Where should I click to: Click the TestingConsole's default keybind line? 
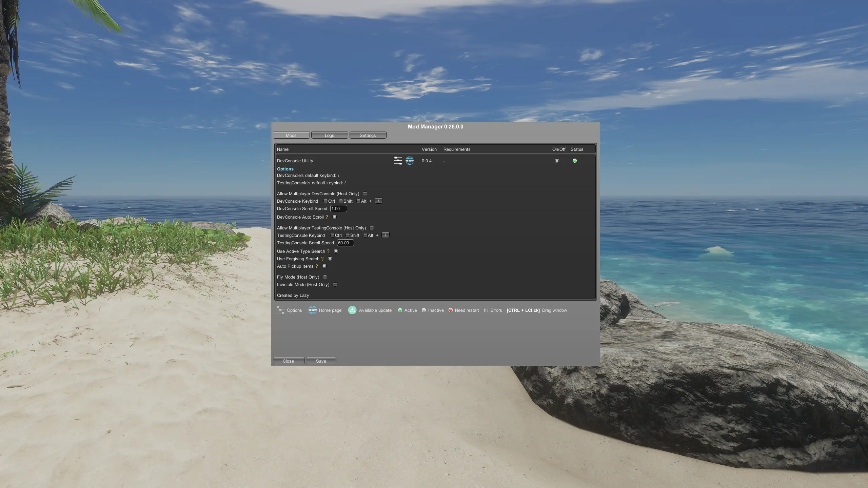(x=311, y=183)
